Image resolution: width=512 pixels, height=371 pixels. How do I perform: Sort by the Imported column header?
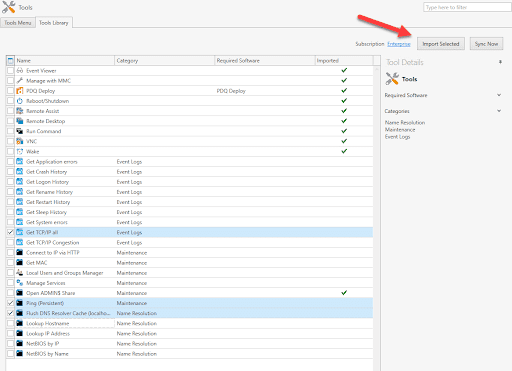[344, 61]
